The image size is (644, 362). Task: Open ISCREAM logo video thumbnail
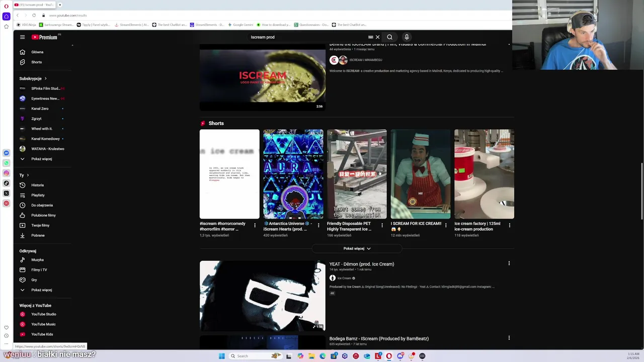point(262,77)
